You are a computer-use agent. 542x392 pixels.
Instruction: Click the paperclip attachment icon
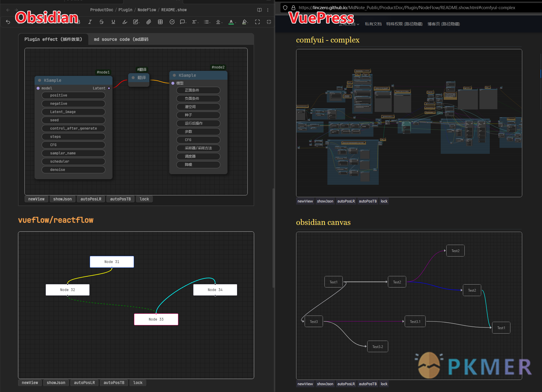click(x=148, y=22)
